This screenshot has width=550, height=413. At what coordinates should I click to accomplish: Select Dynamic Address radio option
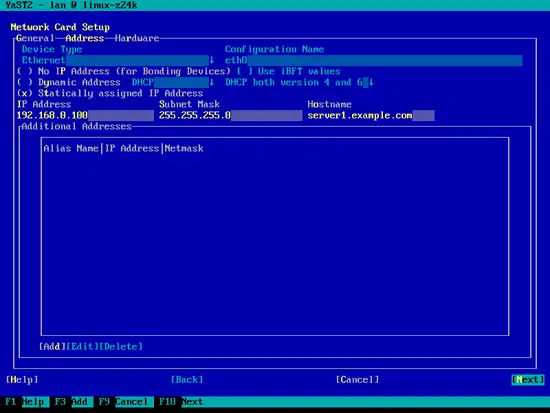click(x=69, y=82)
